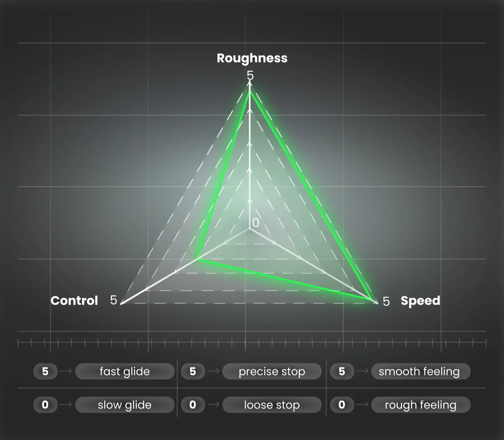Click the arrow pointing to rough feeling
504x440 pixels.
tap(362, 404)
